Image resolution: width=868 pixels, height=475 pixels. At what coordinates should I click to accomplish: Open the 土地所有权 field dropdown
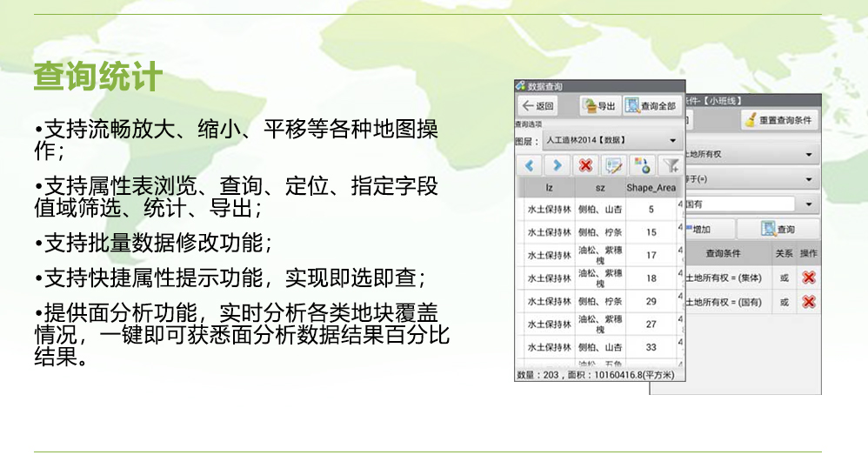(809, 155)
